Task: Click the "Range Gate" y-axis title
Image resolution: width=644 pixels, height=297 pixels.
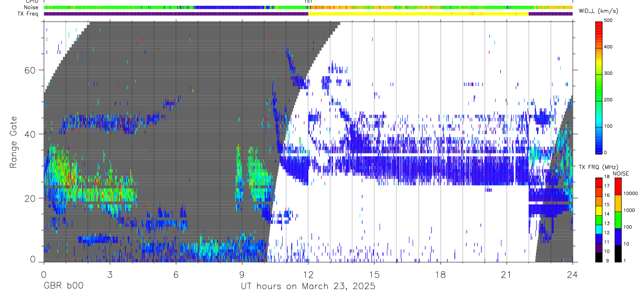Action: click(14, 141)
